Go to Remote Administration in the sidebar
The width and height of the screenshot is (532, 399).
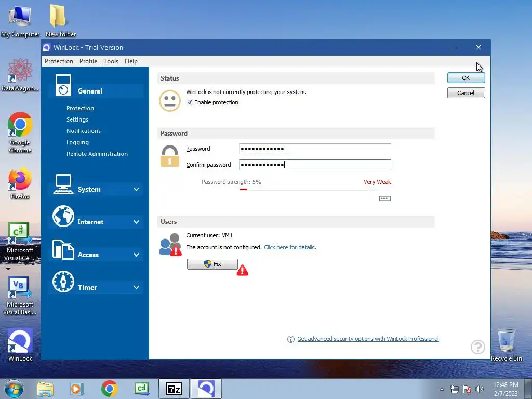pyautogui.click(x=97, y=154)
